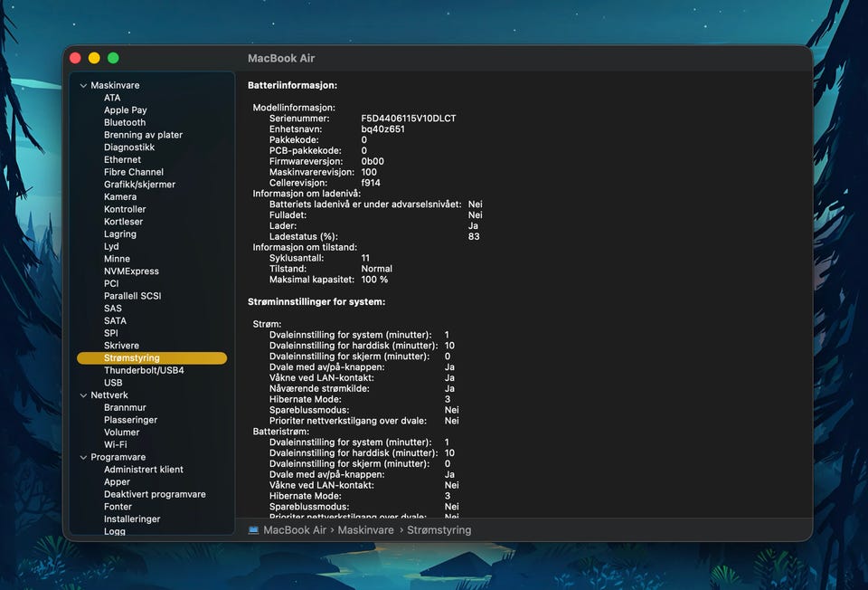Viewport: 868px width, 590px height.
Task: Click the Nåværende strømkilde row
Action: pos(362,389)
